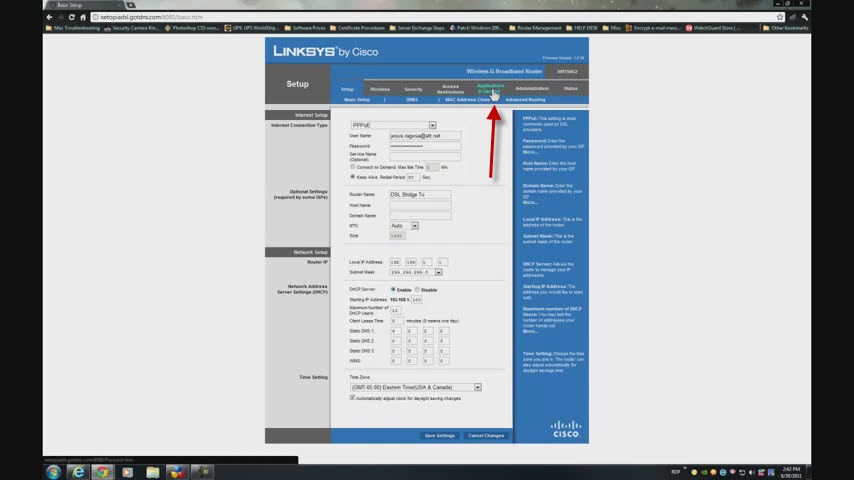854x480 pixels.
Task: Go back in Chrome browser
Action: (50, 17)
